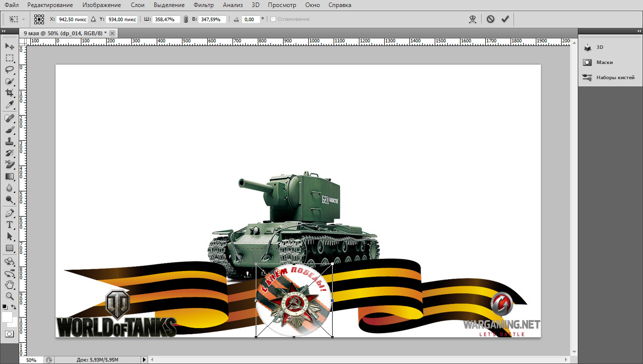
Task: Open the Анализ menu
Action: click(233, 5)
